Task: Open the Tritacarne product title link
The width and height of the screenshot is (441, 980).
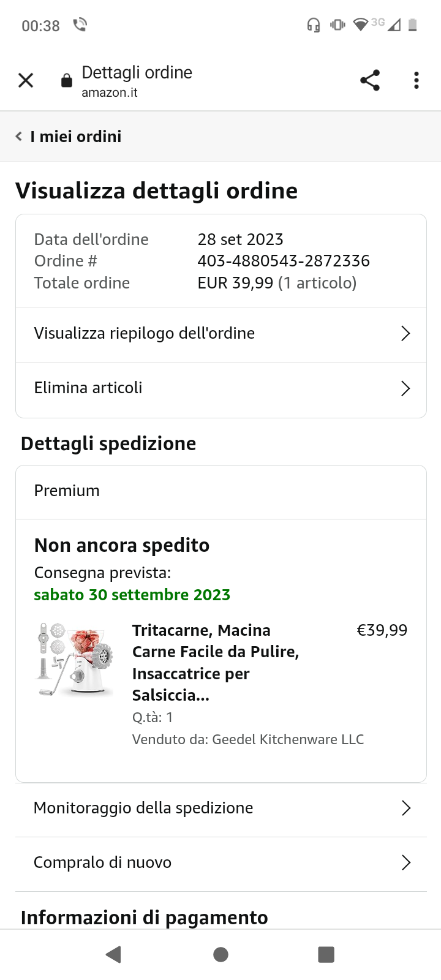Action: (215, 662)
